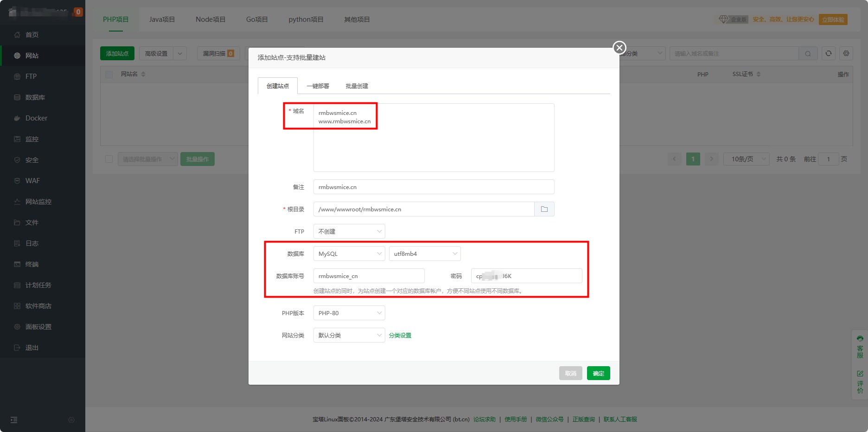Open the FTP sidebar icon
The height and width of the screenshot is (432, 868).
pyautogui.click(x=17, y=76)
